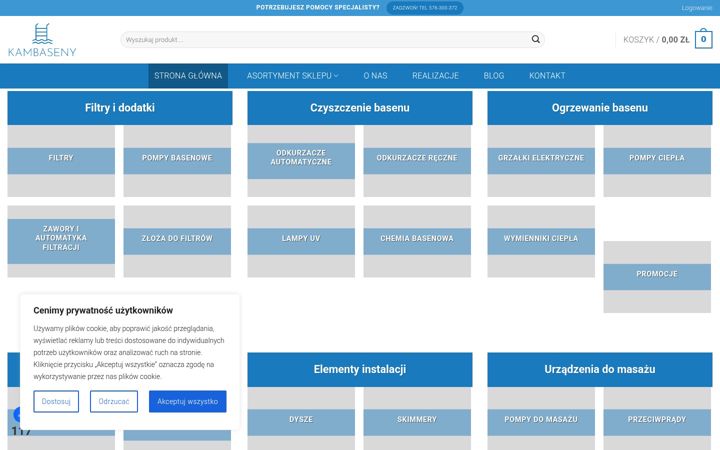Click Dostosuj in cookie banner
This screenshot has width=720, height=450.
56,401
